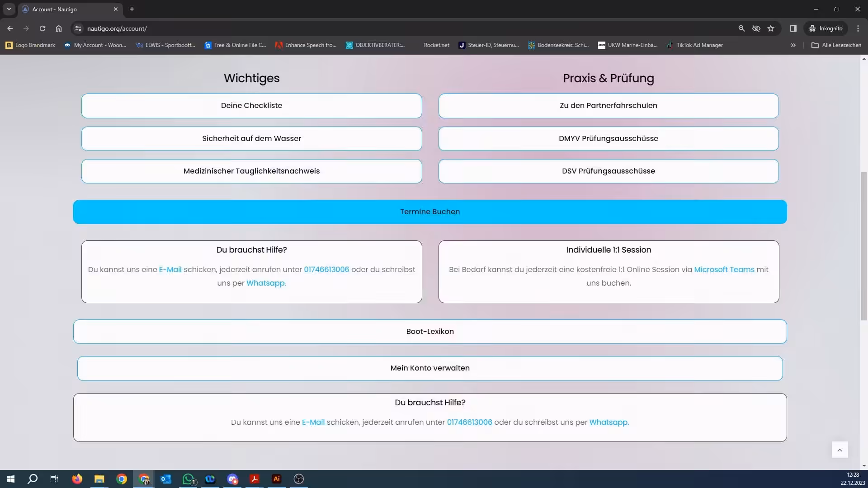
Task: Bookmark this page with star icon
Action: pyautogui.click(x=771, y=28)
